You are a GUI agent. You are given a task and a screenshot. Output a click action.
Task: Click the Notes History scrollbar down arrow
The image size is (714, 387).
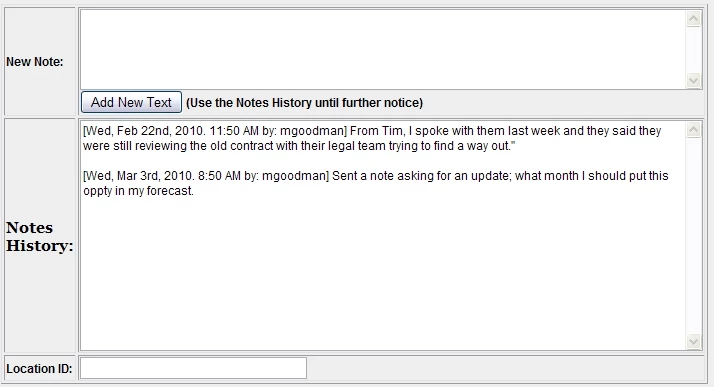click(x=694, y=341)
